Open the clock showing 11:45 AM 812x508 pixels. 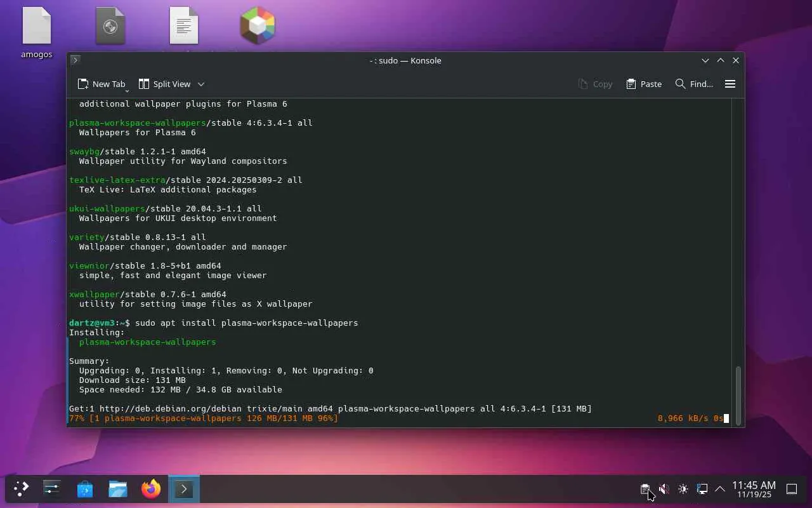(754, 489)
